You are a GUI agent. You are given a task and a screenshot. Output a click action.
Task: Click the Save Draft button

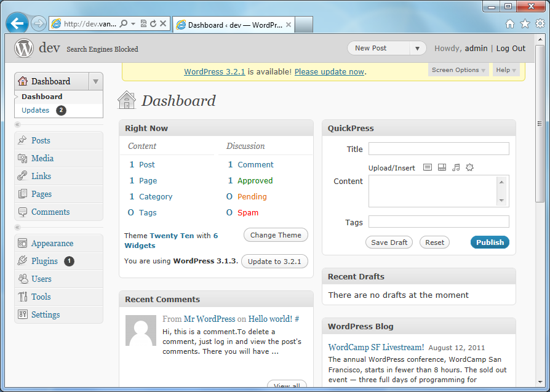[389, 242]
